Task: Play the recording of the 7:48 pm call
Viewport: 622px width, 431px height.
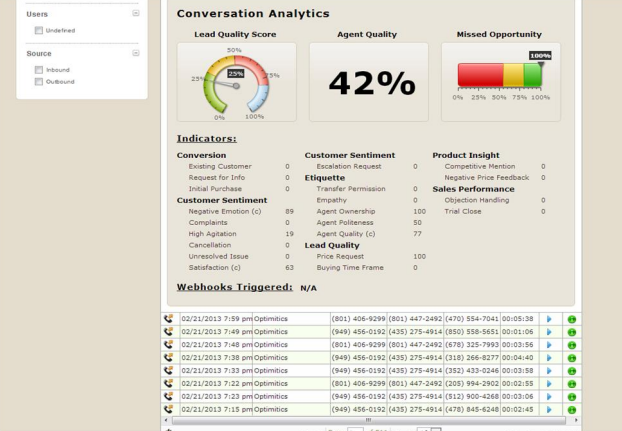Action: [x=549, y=345]
